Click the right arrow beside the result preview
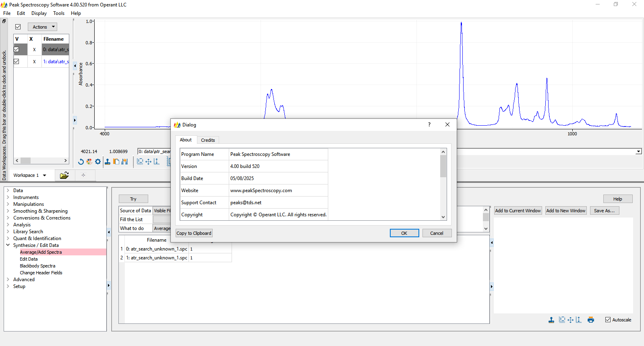 (x=492, y=287)
